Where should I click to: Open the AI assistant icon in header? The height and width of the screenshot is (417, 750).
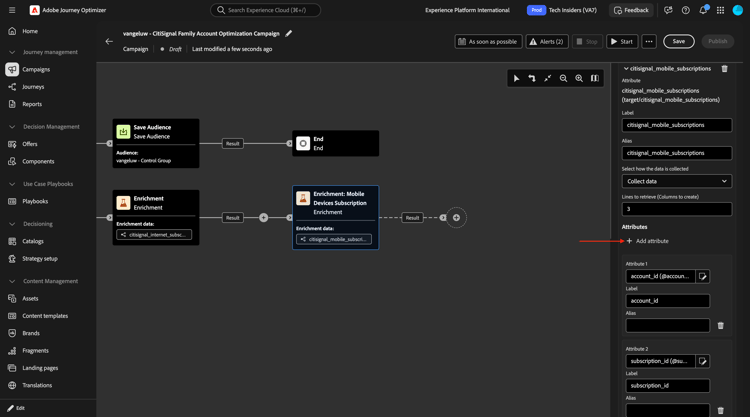(x=668, y=10)
